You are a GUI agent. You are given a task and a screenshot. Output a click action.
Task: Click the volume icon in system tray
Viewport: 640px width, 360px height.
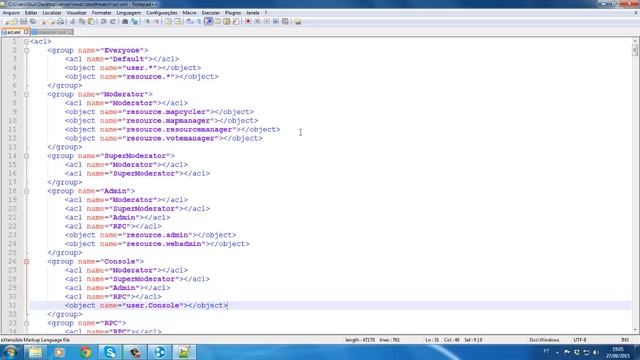click(x=596, y=352)
